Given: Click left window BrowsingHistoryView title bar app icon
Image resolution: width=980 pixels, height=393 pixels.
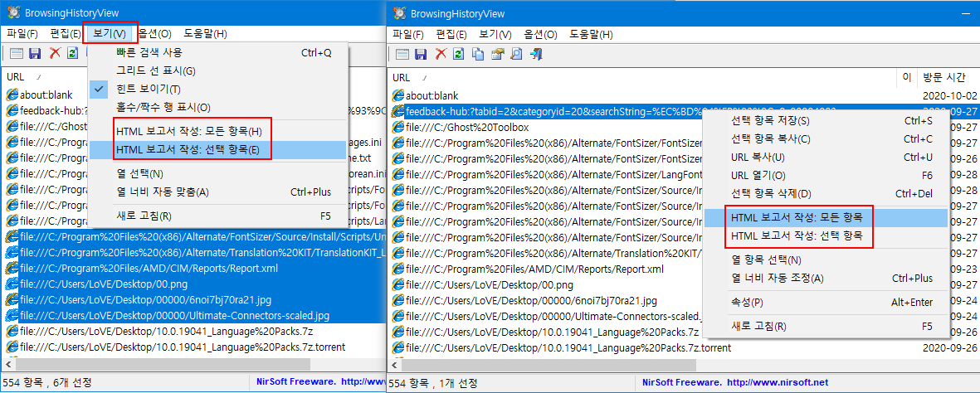Looking at the screenshot, I should pyautogui.click(x=14, y=13).
